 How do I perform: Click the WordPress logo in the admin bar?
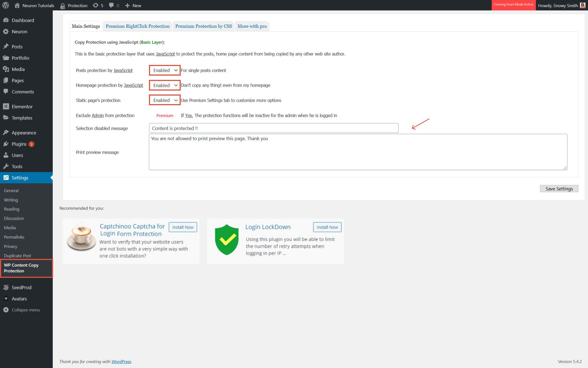click(x=6, y=5)
